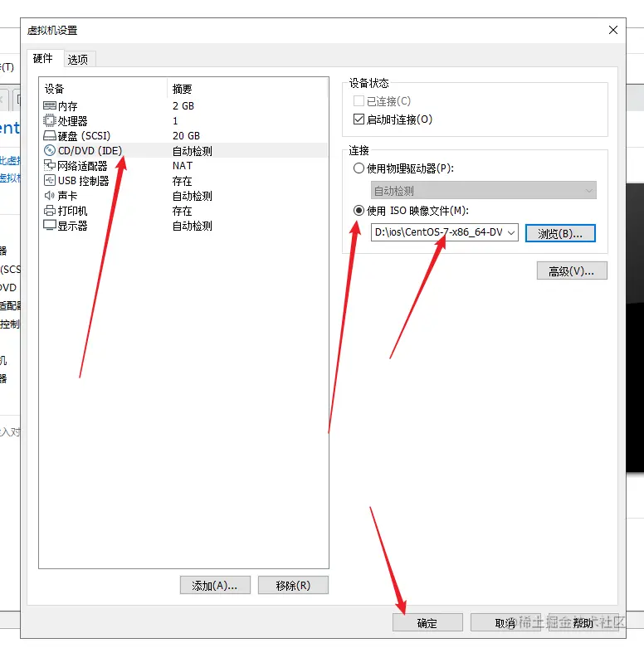The width and height of the screenshot is (644, 648).
Task: Select the memory (内存) device icon
Action: click(x=50, y=106)
